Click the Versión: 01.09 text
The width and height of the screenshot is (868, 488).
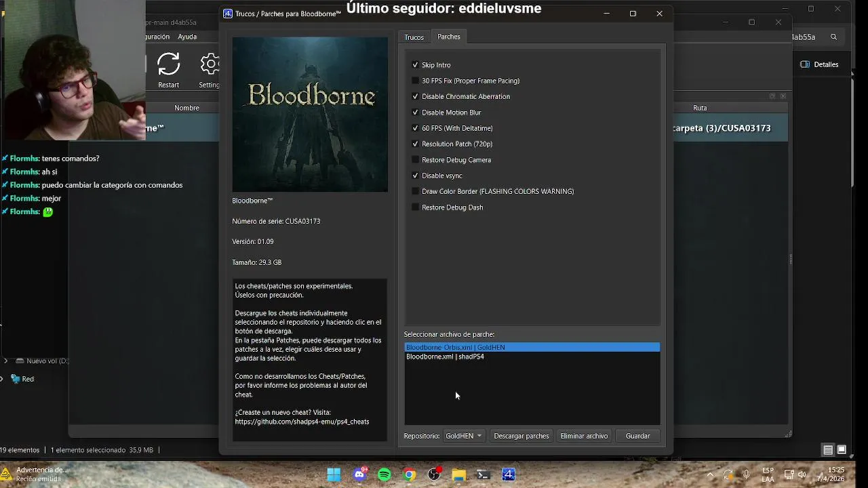pos(253,241)
